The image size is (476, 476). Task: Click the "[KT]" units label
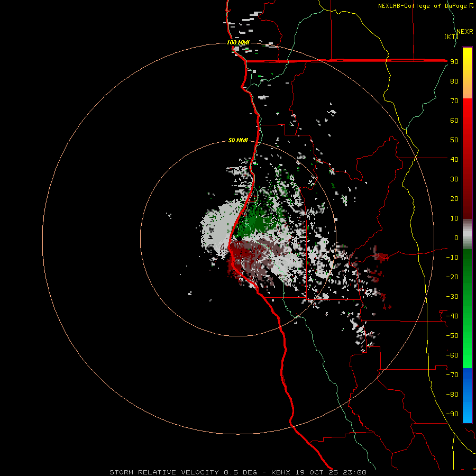tap(451, 36)
